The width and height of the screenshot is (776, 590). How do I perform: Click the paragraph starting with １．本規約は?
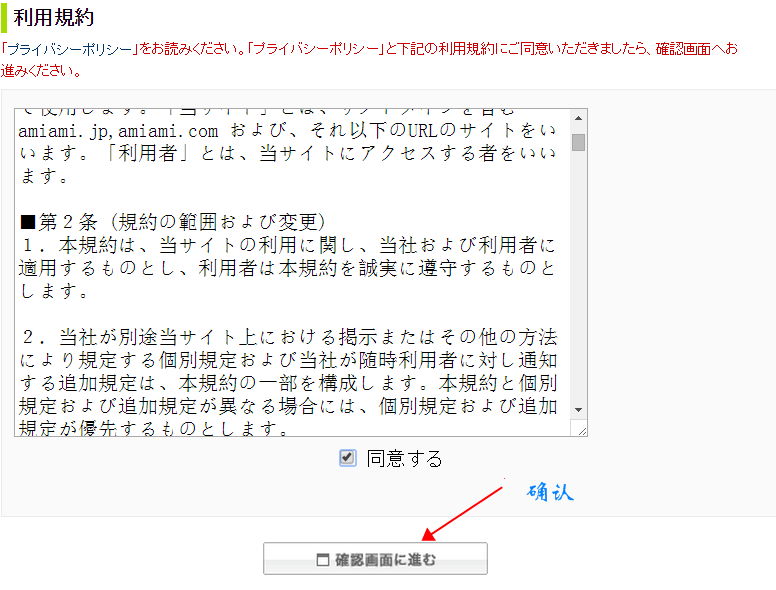[288, 268]
